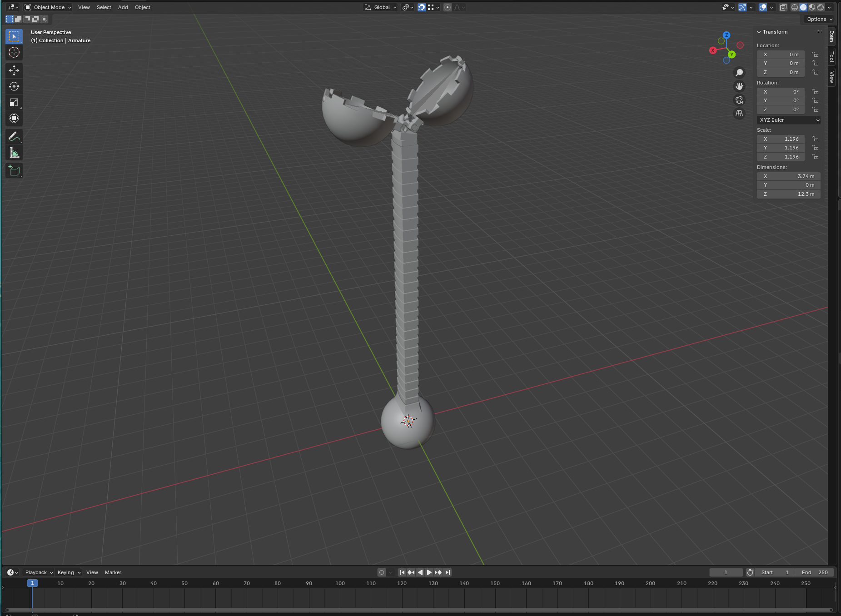Set selection mode to Intersect
Screen dimensions: 841x616
tap(44, 19)
